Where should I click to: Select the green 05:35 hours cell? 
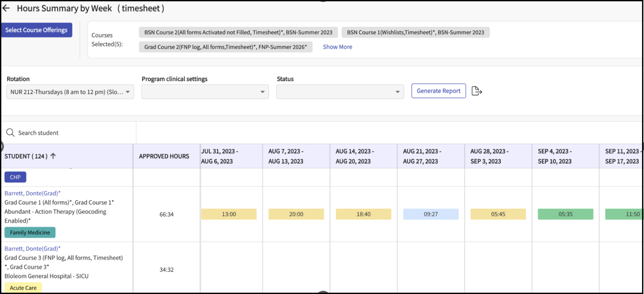[565, 214]
